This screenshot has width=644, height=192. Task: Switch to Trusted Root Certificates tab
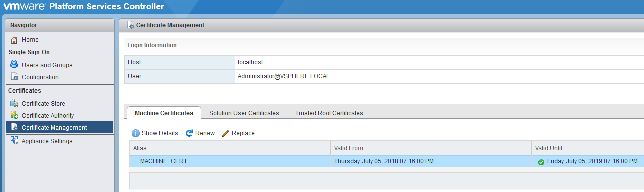coord(329,113)
